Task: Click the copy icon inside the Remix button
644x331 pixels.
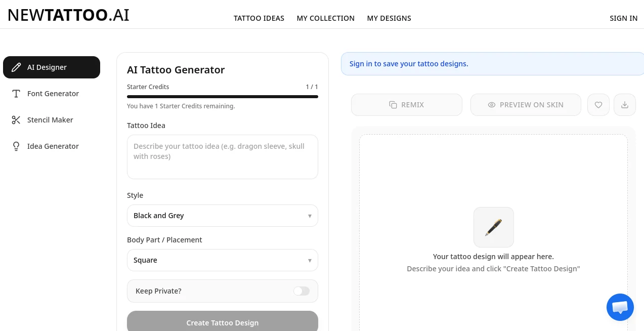Action: click(393, 105)
